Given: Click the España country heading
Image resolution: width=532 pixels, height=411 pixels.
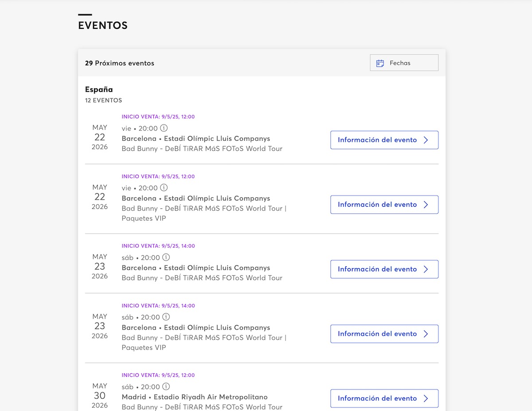Looking at the screenshot, I should click(x=99, y=90).
